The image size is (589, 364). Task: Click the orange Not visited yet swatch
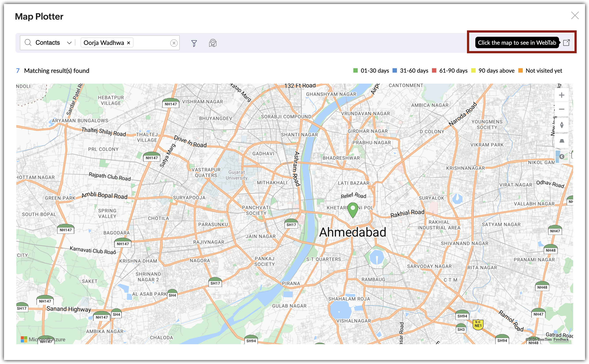click(520, 71)
